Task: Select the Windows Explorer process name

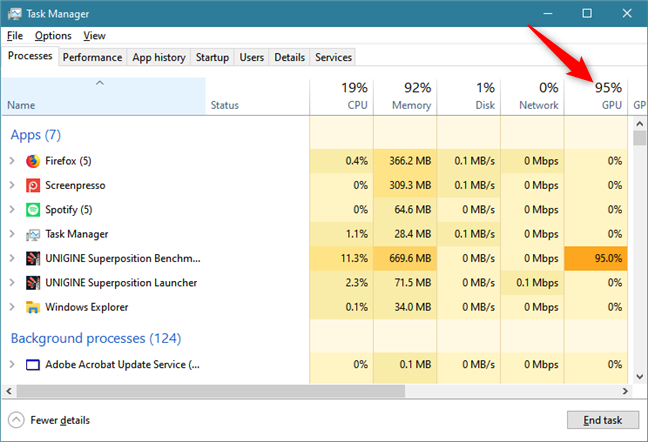Action: click(x=87, y=307)
